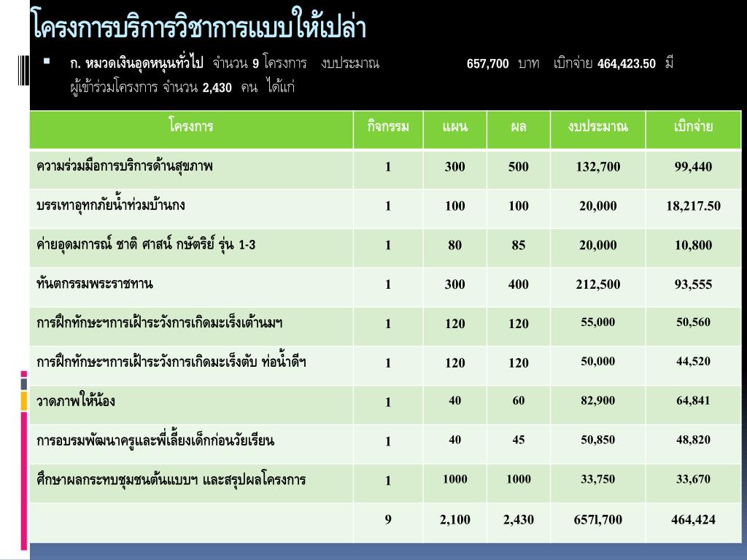Image resolution: width=747 pixels, height=560 pixels.
Task: Click budget value 212,500
Action: coord(598,284)
